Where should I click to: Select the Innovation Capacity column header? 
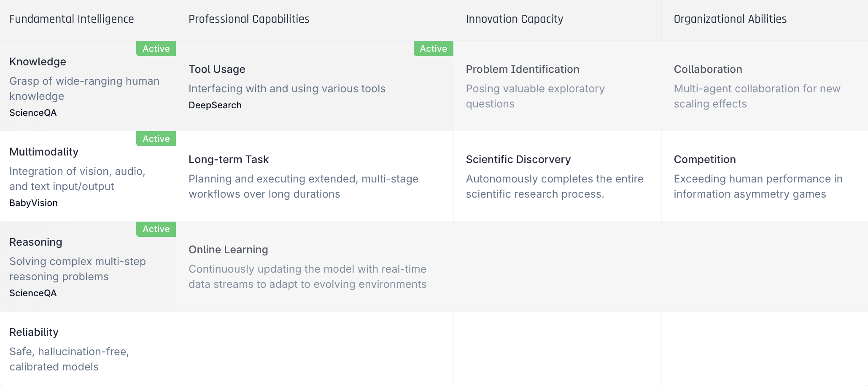click(x=514, y=19)
